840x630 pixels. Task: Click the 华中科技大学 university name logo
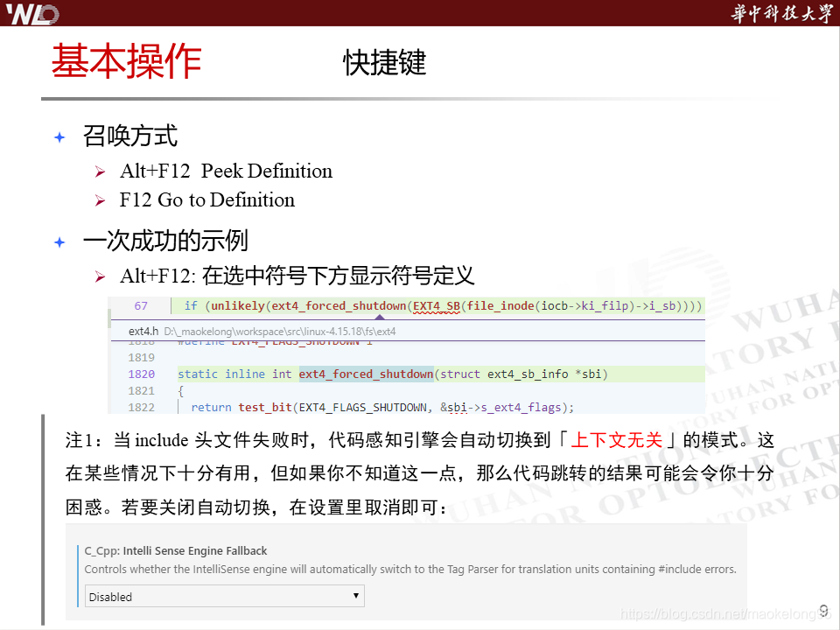(x=781, y=13)
